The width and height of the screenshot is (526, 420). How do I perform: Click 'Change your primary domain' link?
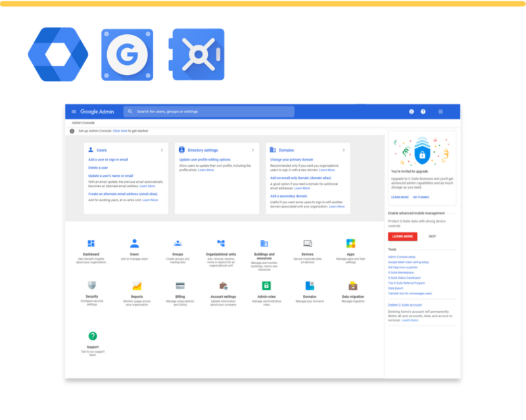point(291,160)
